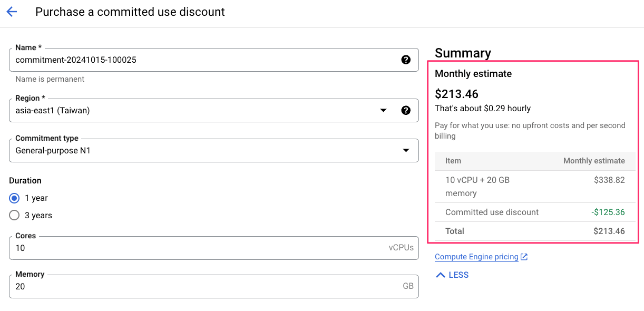644x311 pixels.
Task: Expand the Region dropdown arrow
Action: pos(383,110)
